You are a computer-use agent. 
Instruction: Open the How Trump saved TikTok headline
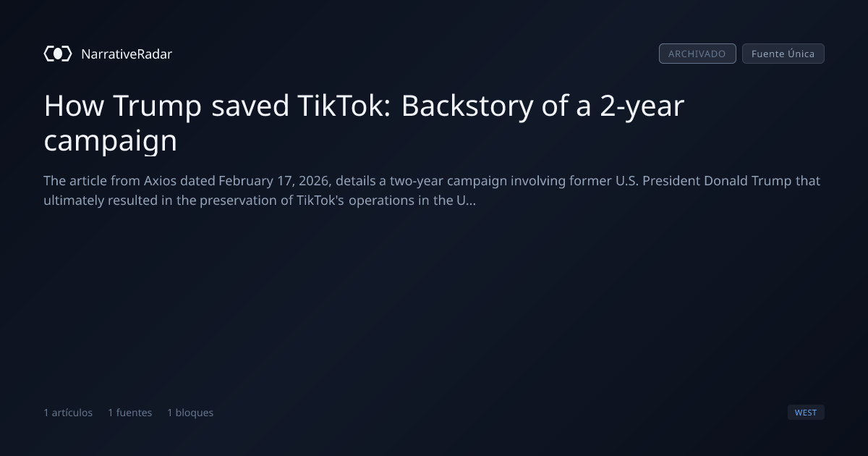coord(364,122)
